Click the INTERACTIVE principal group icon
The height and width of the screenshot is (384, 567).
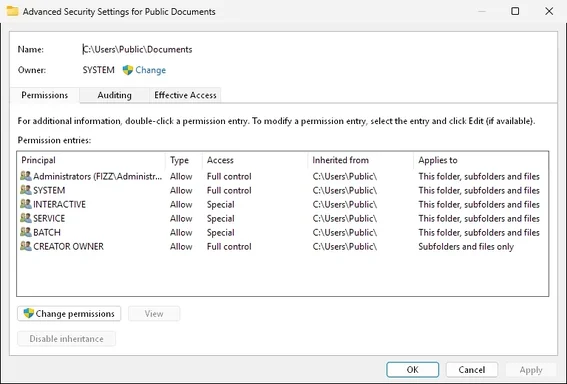pyautogui.click(x=26, y=204)
